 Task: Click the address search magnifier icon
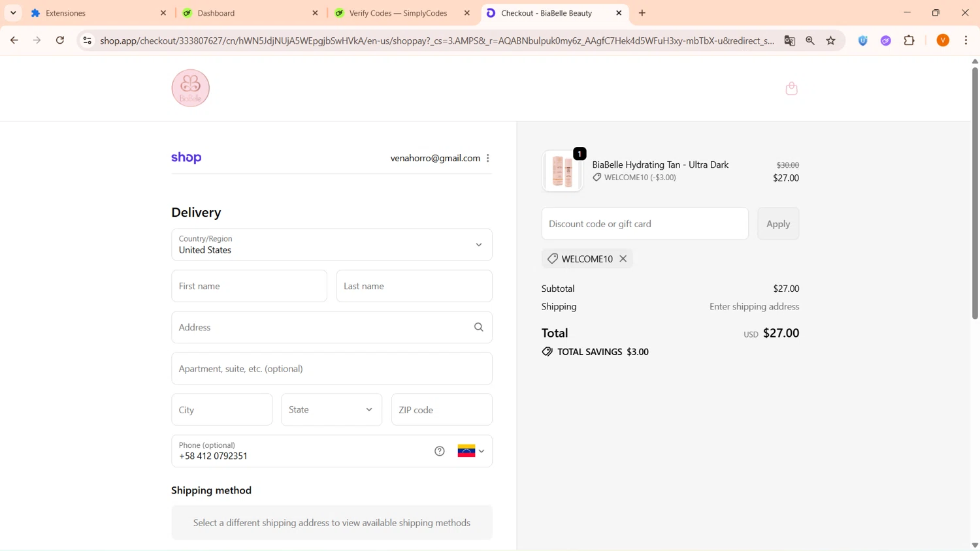click(x=479, y=327)
